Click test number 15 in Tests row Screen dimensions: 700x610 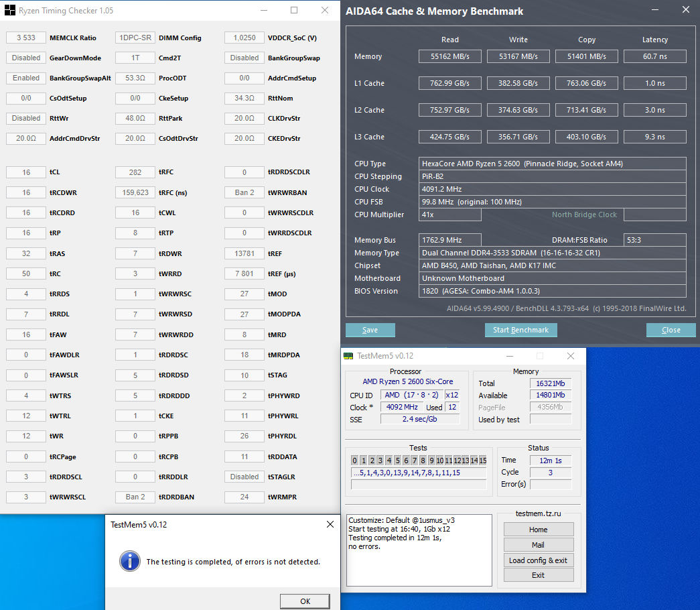(x=482, y=461)
